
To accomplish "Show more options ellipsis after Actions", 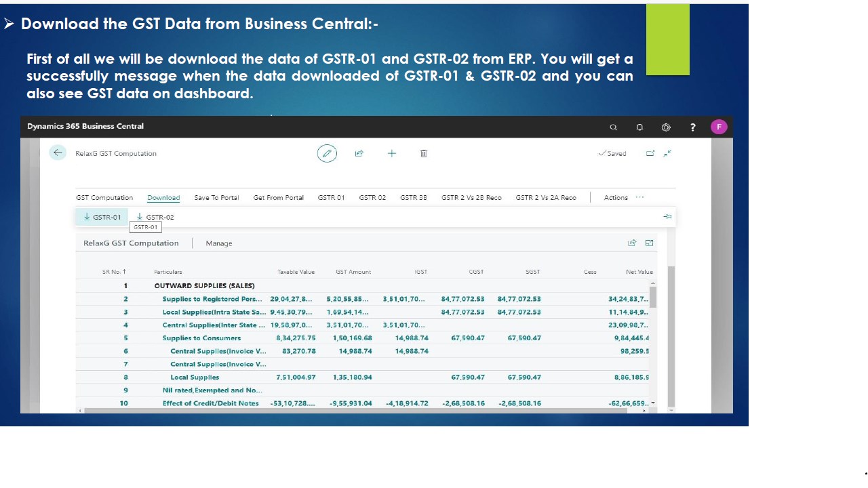I will 639,198.
